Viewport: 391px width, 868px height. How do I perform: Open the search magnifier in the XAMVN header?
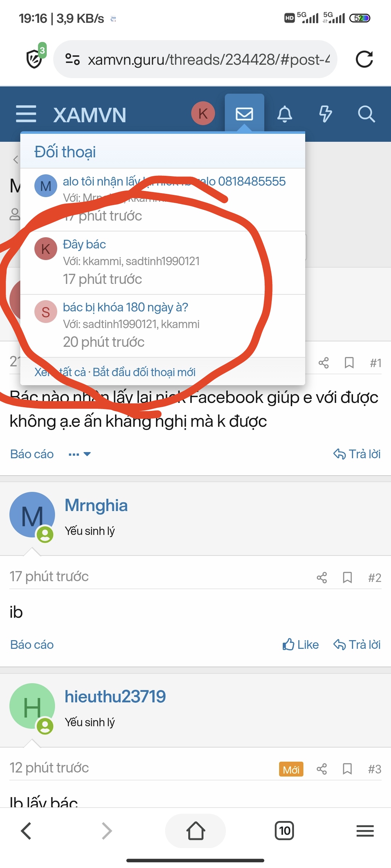(366, 114)
